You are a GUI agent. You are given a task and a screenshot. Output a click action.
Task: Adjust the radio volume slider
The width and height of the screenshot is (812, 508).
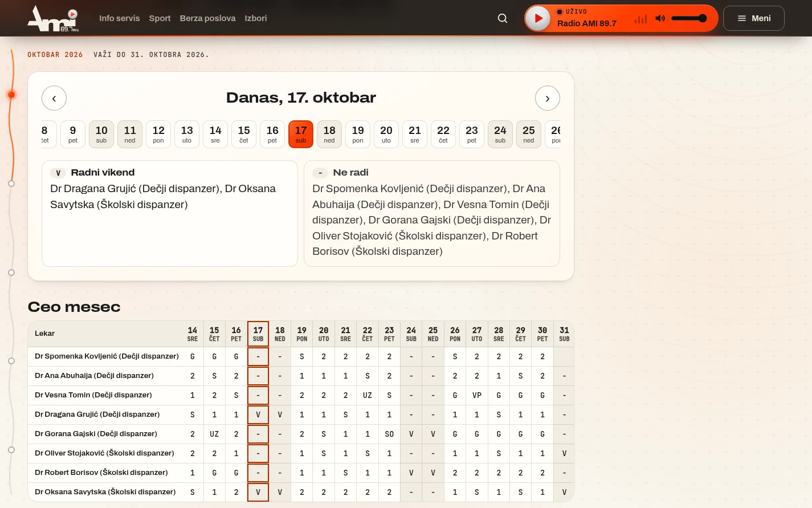689,18
